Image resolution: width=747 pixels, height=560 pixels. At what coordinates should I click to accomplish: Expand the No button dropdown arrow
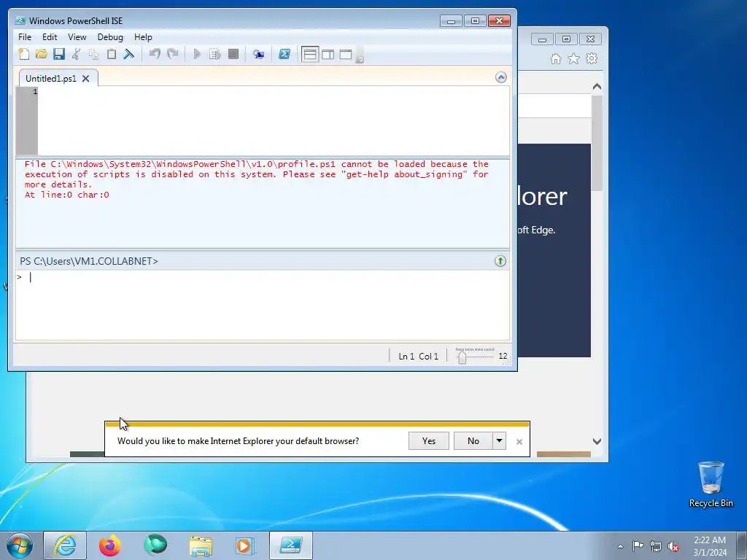pyautogui.click(x=499, y=441)
